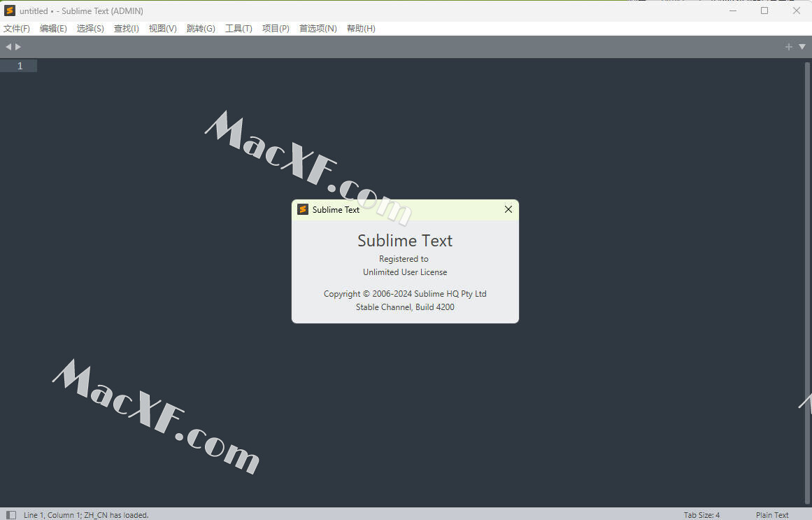Open the 项目(P) menu
Screen dimensions: 812x520
click(276, 29)
